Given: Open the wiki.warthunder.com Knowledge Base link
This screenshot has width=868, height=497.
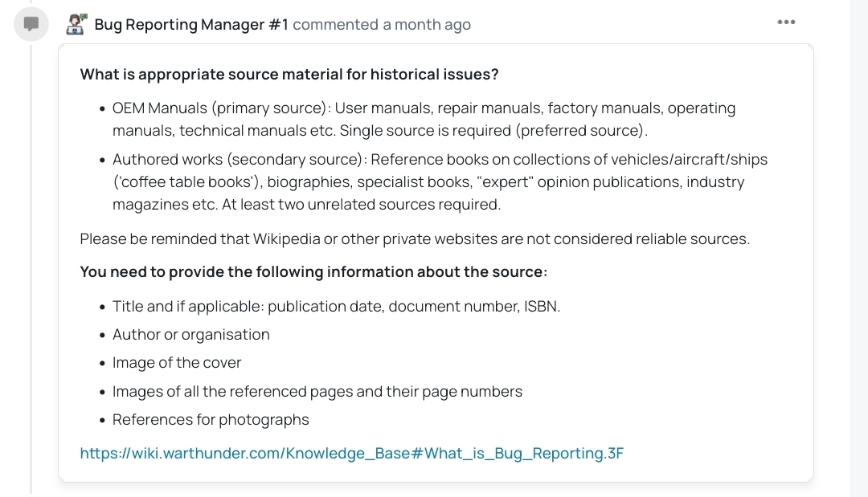Looking at the screenshot, I should click(x=351, y=454).
